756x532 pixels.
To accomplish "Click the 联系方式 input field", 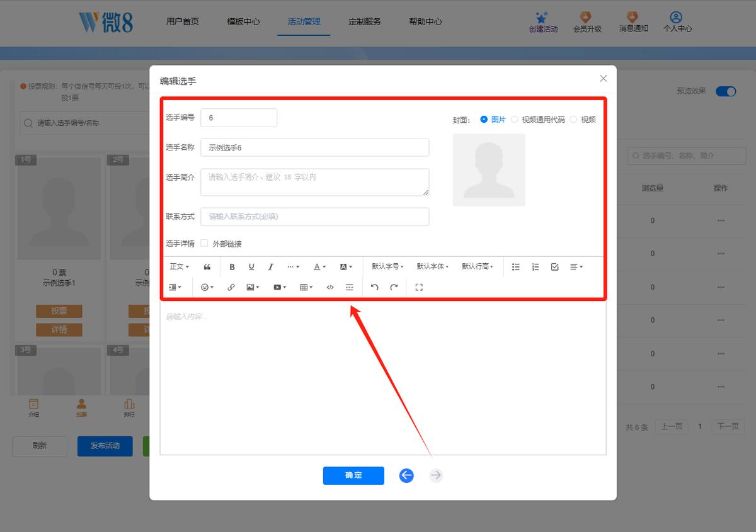I will coord(315,217).
